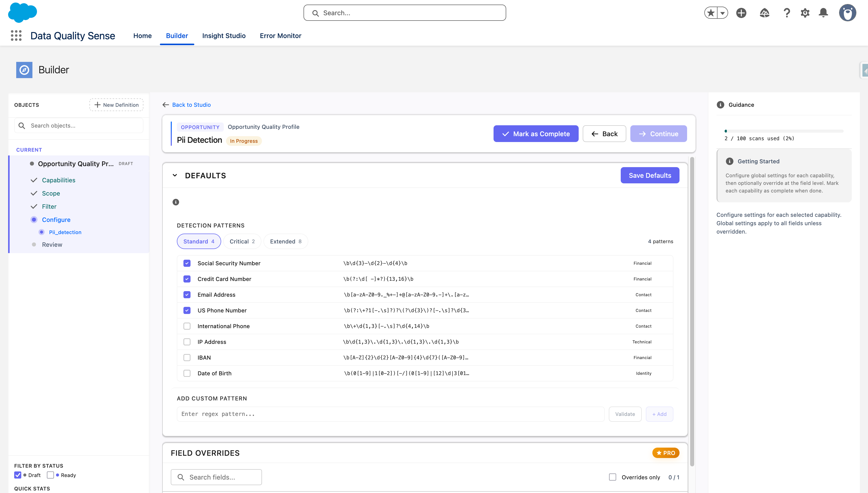Open the favorites list dropdown arrow
The image size is (868, 493).
(x=723, y=13)
